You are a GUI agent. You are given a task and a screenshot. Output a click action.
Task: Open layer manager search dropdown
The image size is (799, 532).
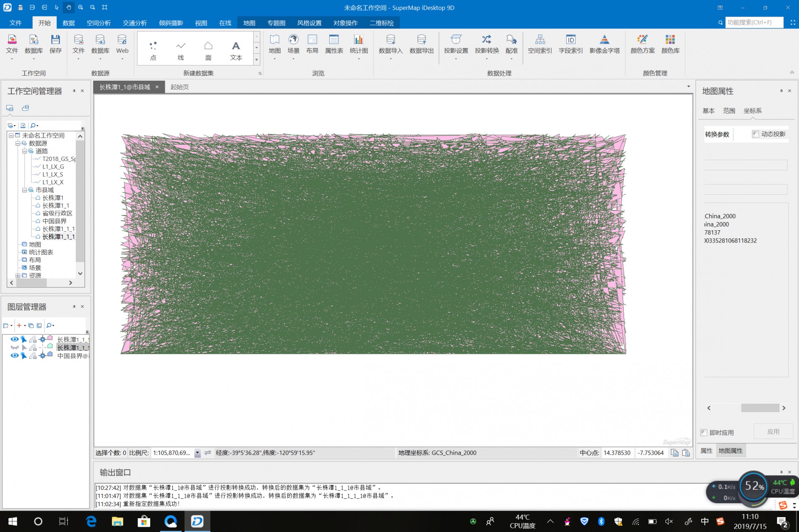(x=50, y=325)
